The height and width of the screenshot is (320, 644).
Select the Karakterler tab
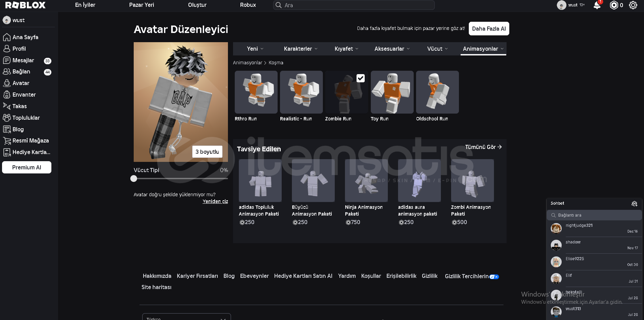tap(300, 49)
